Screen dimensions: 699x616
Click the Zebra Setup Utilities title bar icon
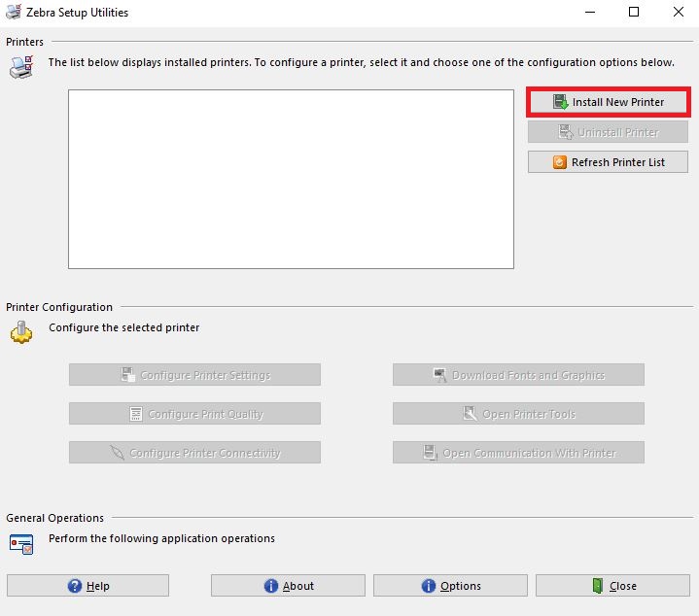click(14, 12)
